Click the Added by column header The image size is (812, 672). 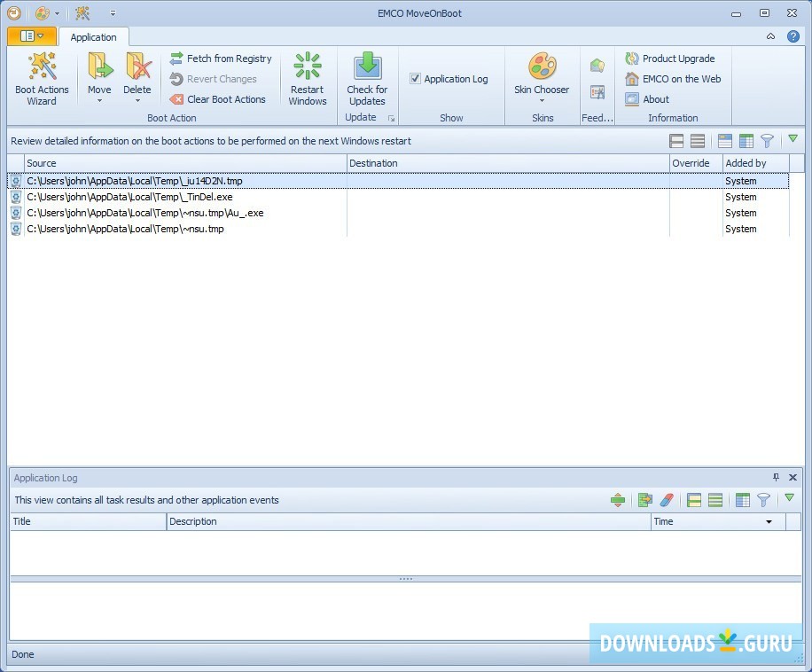756,163
